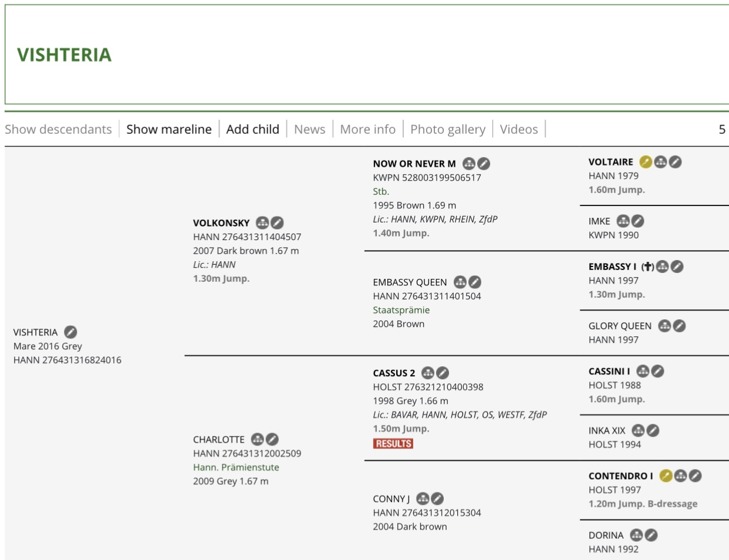The width and height of the screenshot is (729, 560).
Task: Open pedigree icon next to GLORY QUEEN
Action: pos(664,326)
